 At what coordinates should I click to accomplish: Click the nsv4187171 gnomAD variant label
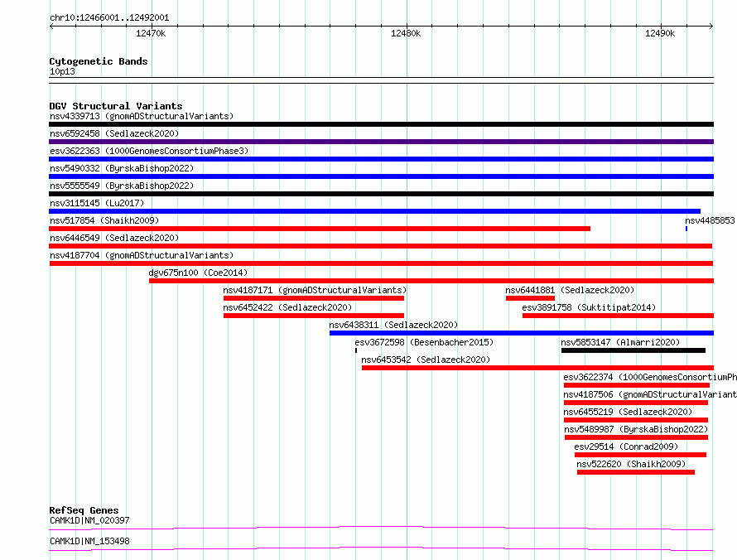click(315, 290)
